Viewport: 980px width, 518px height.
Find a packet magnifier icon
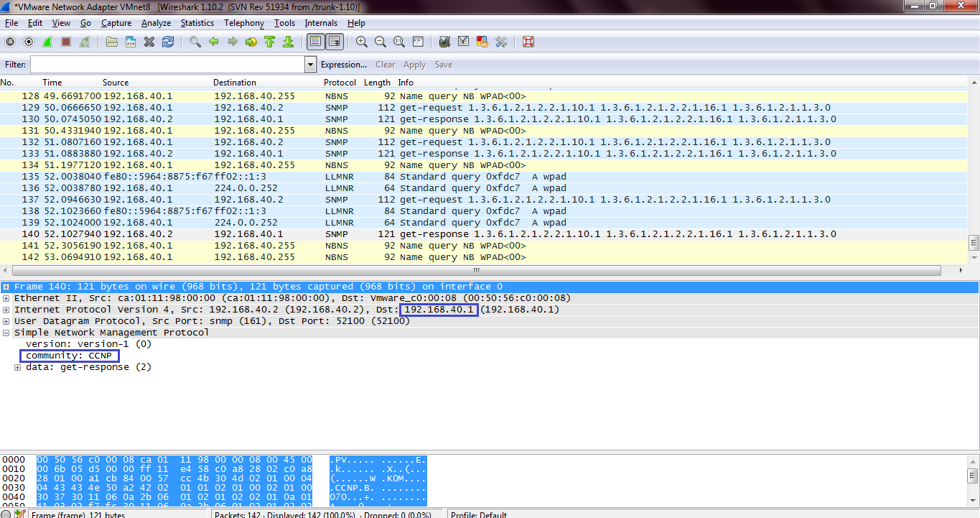click(x=195, y=42)
